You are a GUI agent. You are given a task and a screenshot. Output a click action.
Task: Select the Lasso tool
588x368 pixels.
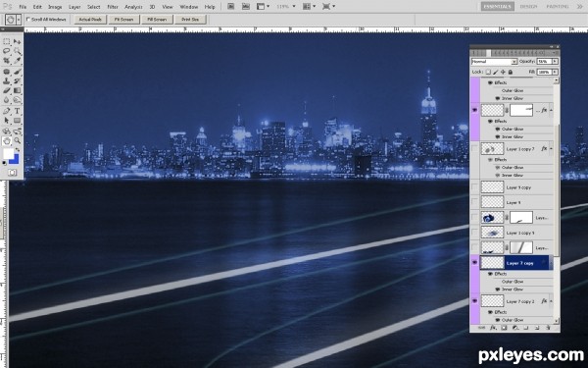point(7,51)
